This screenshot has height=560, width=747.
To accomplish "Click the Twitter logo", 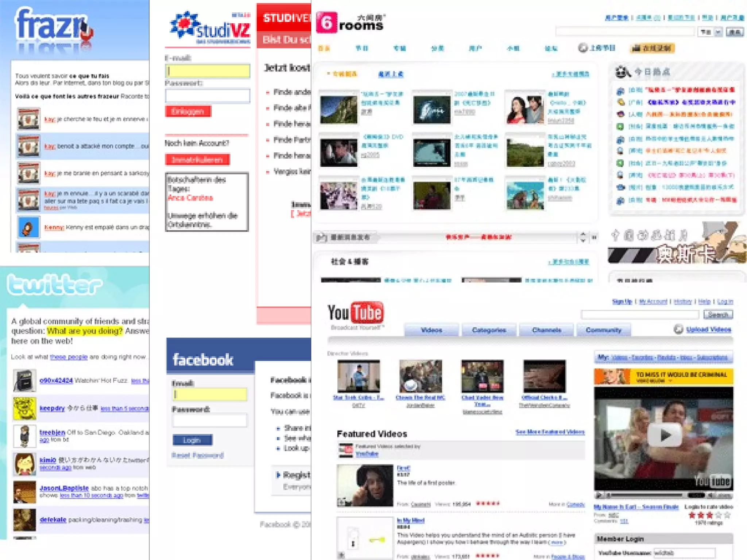I will click(x=54, y=284).
